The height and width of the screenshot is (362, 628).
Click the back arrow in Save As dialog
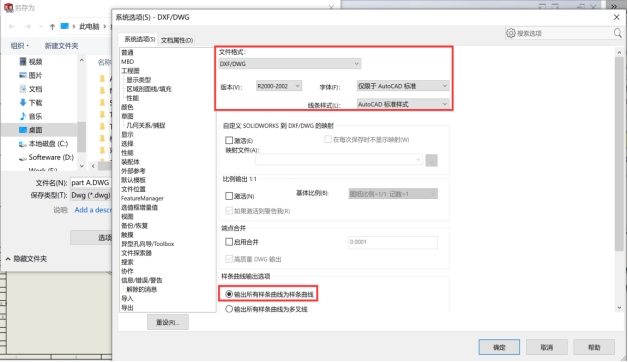point(12,27)
